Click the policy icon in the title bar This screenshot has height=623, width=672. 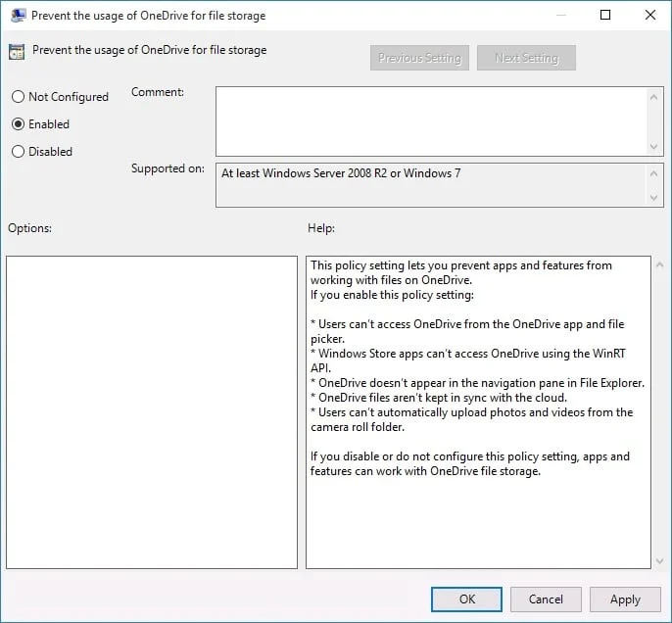[18, 16]
